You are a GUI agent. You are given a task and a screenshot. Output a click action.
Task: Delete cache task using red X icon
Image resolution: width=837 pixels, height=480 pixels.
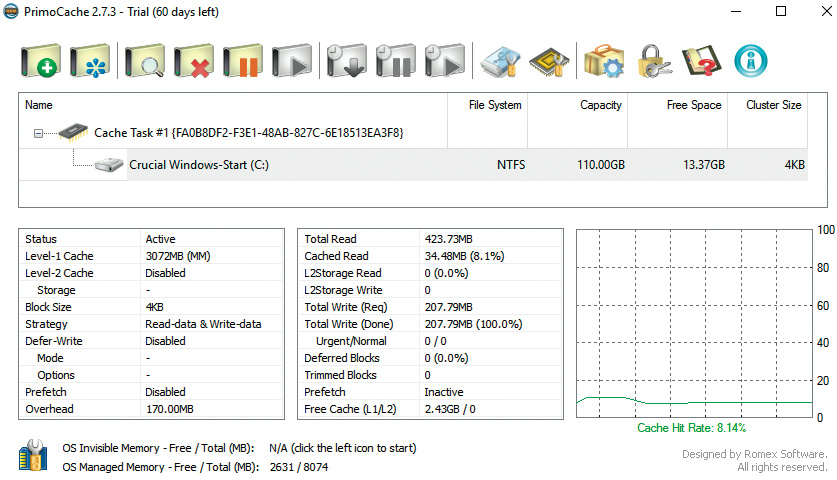point(194,61)
